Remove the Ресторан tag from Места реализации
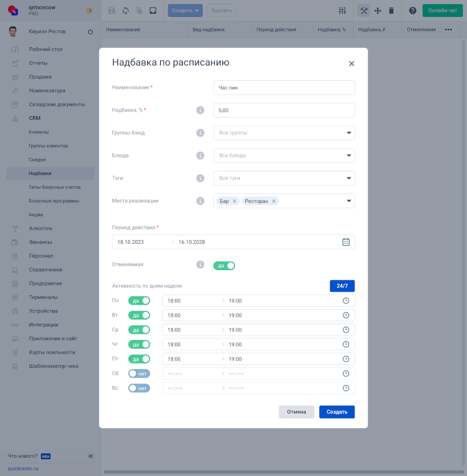The width and height of the screenshot is (467, 476). (273, 201)
